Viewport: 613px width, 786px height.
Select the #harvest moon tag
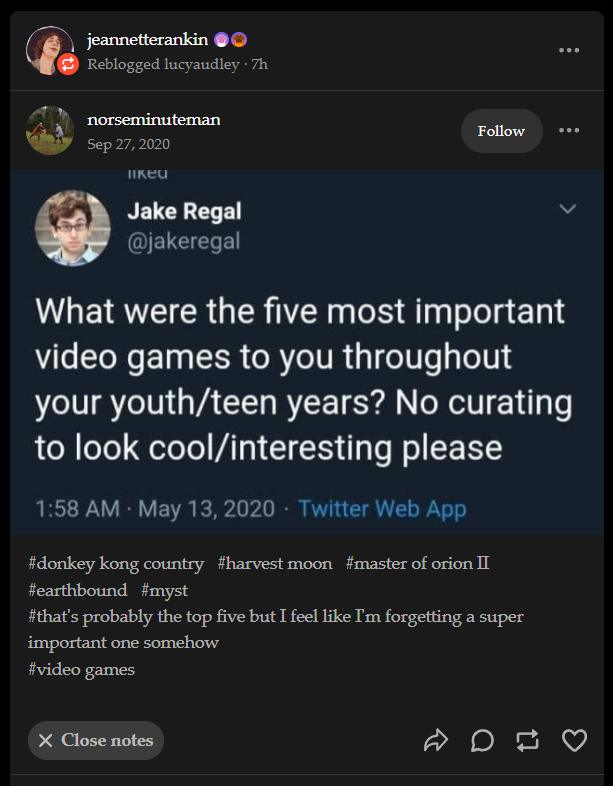pos(275,564)
